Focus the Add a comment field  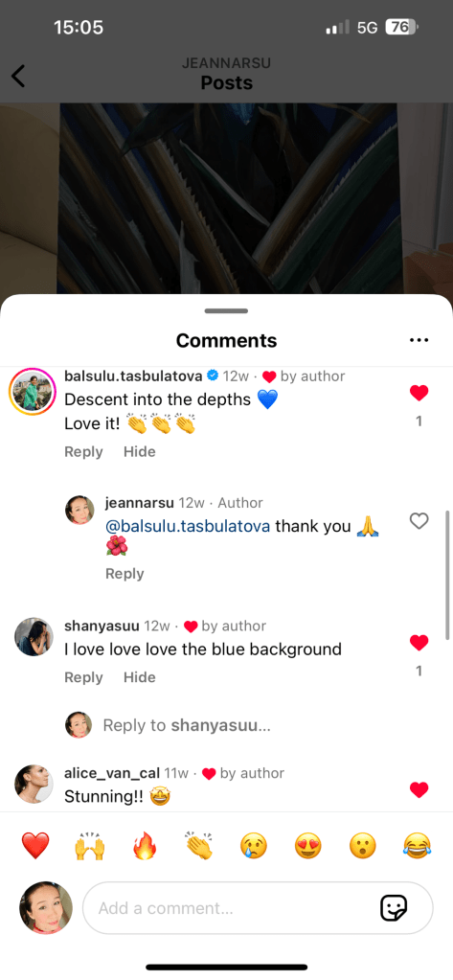click(x=258, y=907)
